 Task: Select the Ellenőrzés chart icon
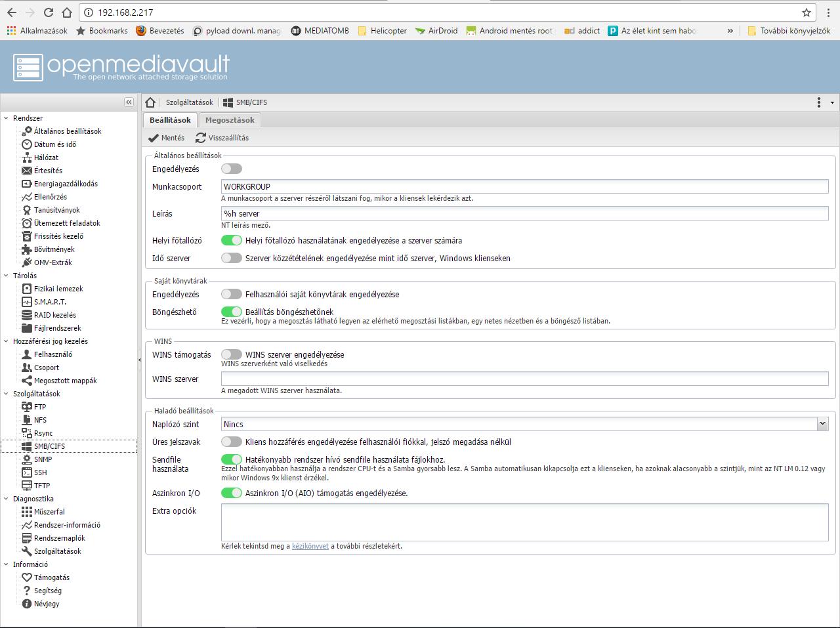(27, 197)
